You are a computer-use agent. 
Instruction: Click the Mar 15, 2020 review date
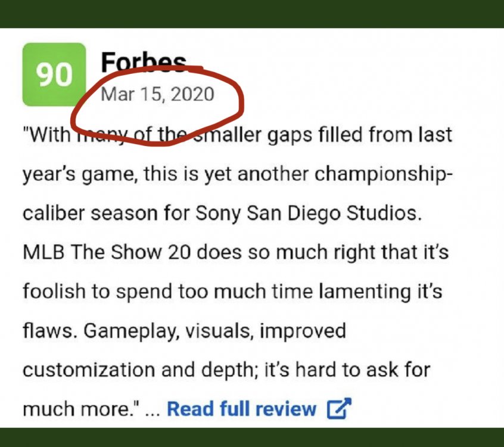[x=157, y=94]
